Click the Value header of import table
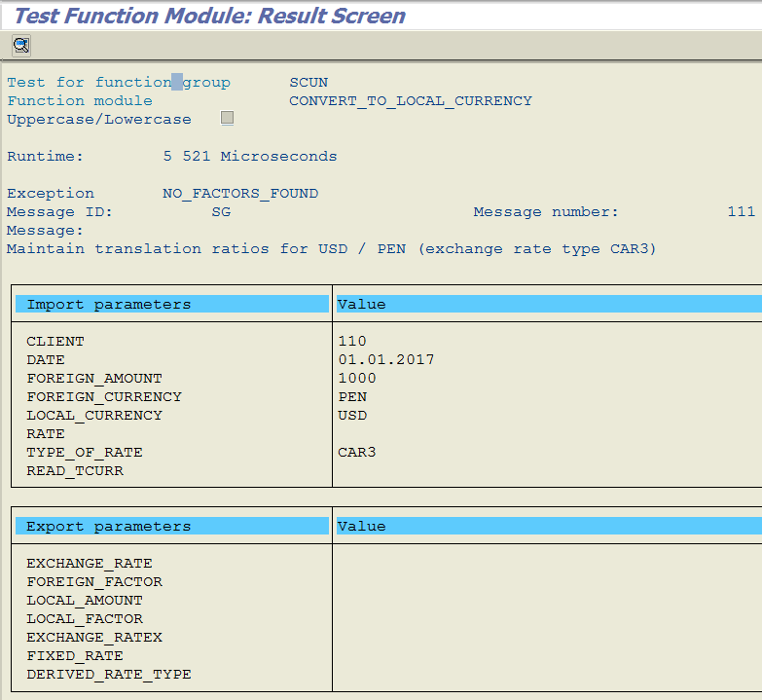 pyautogui.click(x=362, y=305)
